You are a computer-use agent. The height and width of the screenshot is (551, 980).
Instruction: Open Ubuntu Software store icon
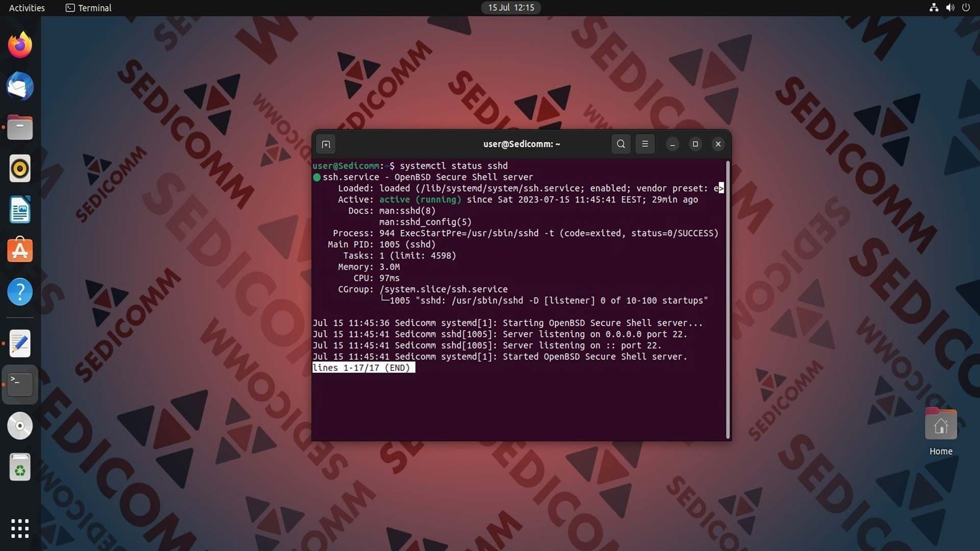click(20, 251)
